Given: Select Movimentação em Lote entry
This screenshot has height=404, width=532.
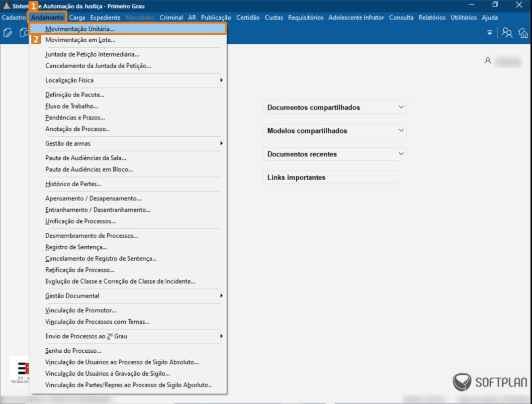Looking at the screenshot, I should click(x=128, y=40).
